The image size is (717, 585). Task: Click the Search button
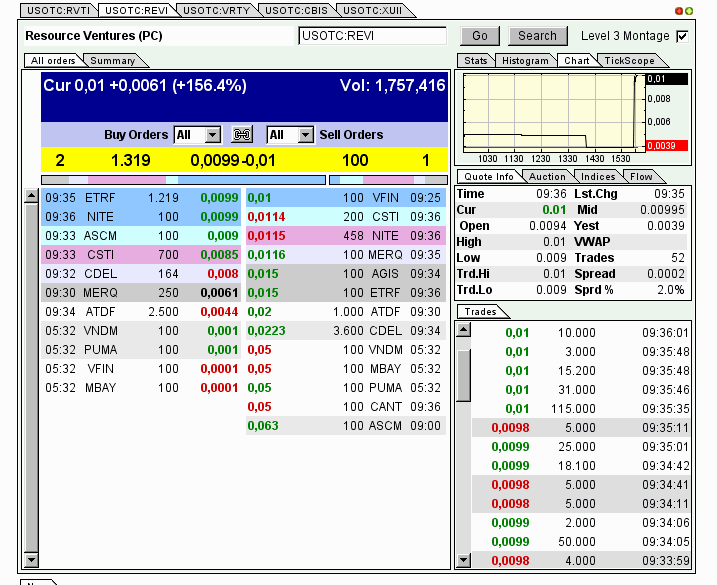click(537, 36)
